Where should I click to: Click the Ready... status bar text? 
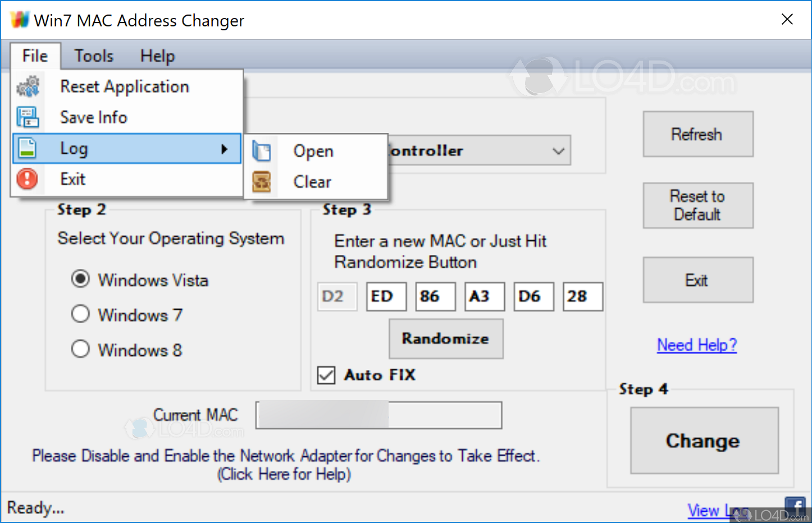coord(36,508)
